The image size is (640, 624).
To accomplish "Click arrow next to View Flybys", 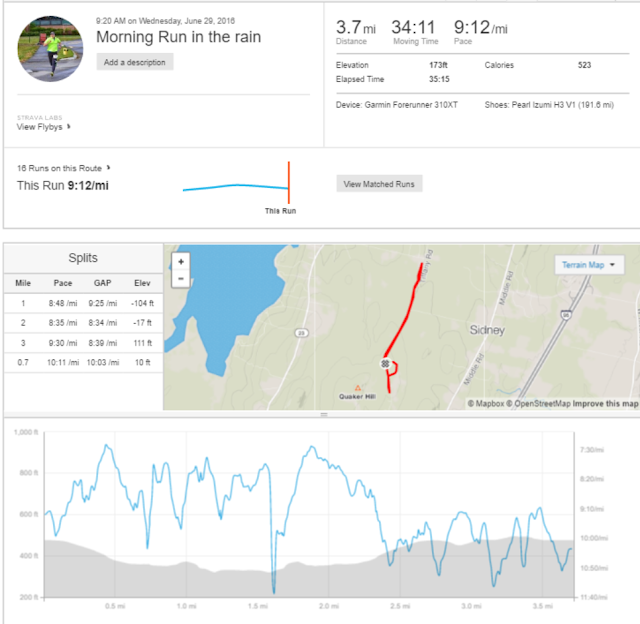I will pos(69,127).
